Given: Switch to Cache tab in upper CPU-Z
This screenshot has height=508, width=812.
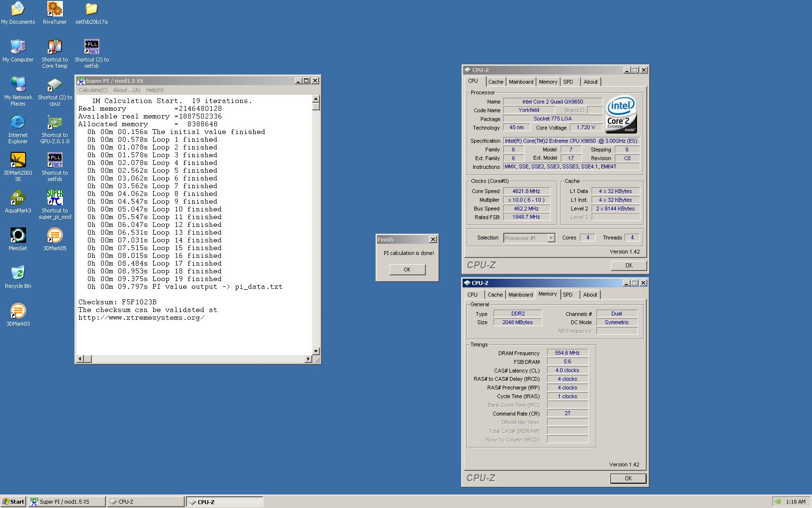Looking at the screenshot, I should tap(495, 82).
